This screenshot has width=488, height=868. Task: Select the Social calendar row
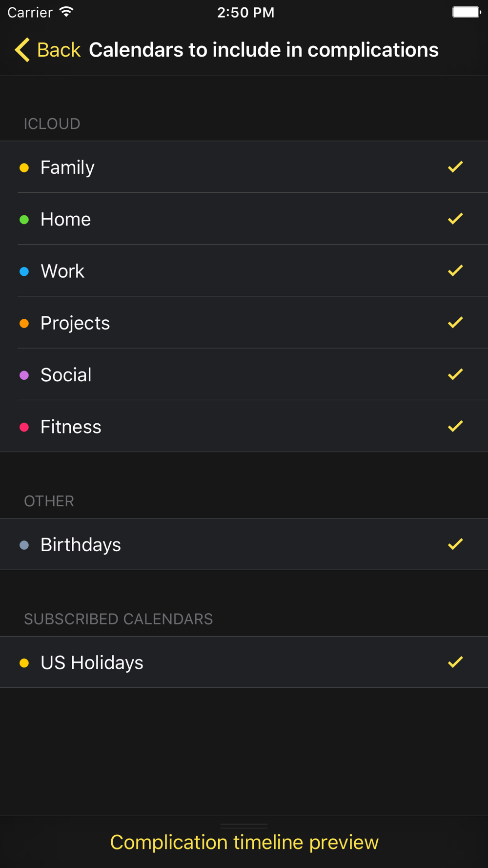pos(244,374)
